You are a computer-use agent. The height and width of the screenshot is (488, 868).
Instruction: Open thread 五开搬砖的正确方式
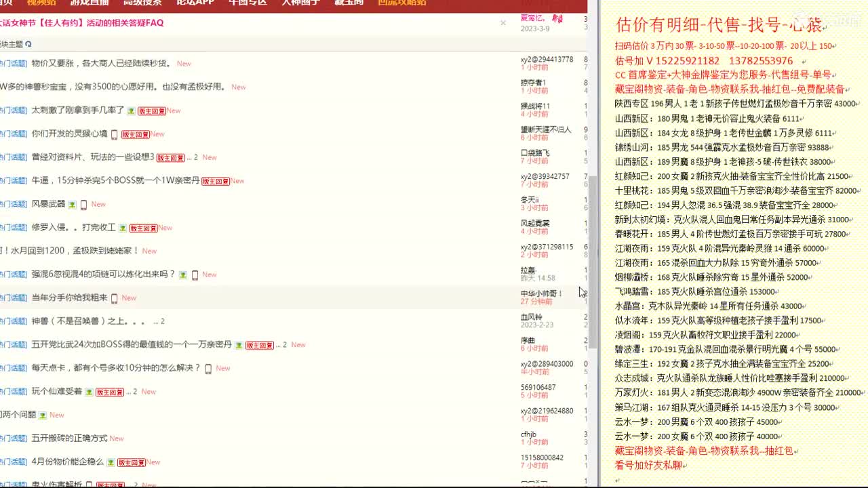coord(69,439)
